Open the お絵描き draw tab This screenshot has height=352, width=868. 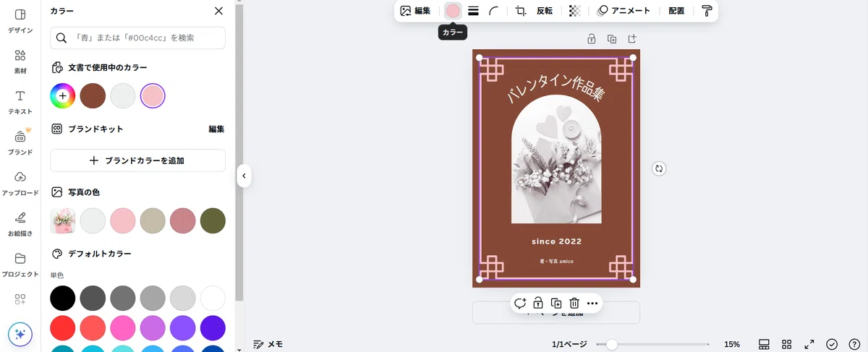click(20, 223)
